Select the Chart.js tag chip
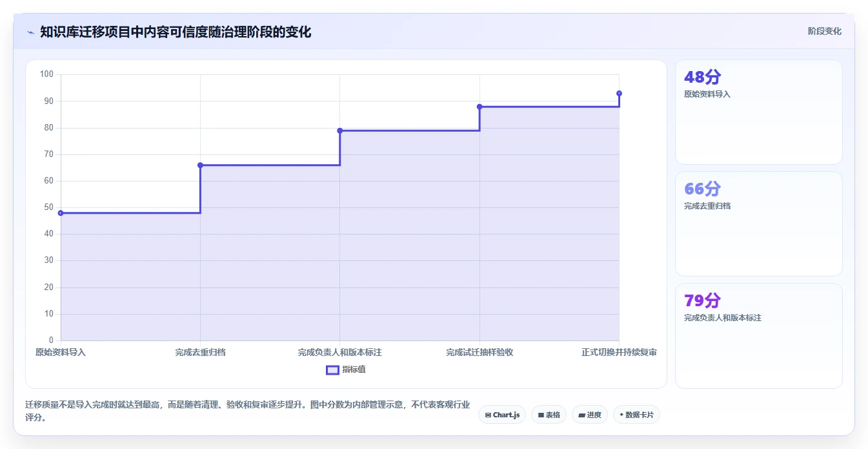The image size is (868, 449). [502, 415]
